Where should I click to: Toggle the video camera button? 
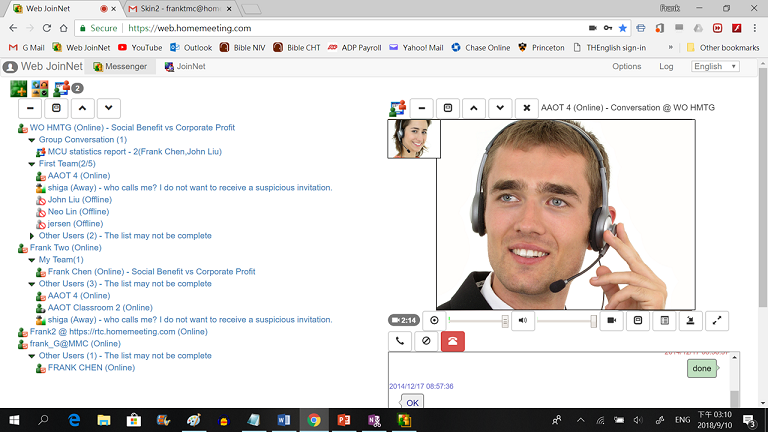coord(610,321)
